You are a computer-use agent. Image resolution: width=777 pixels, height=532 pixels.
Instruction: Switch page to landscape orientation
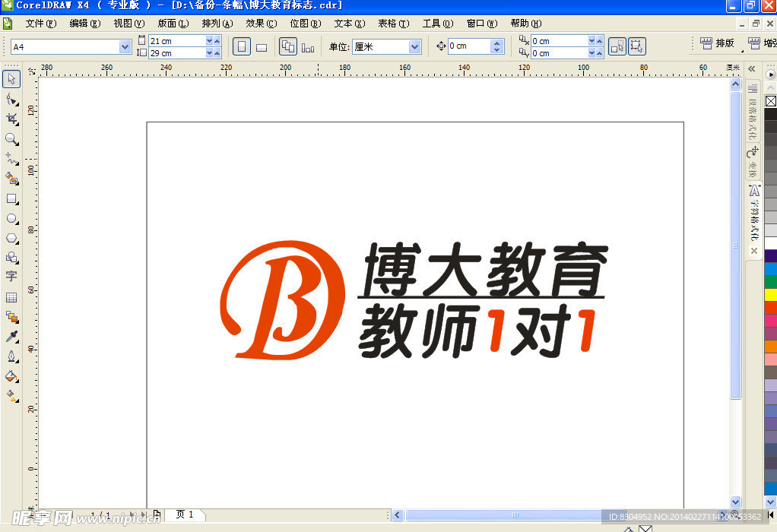(262, 47)
